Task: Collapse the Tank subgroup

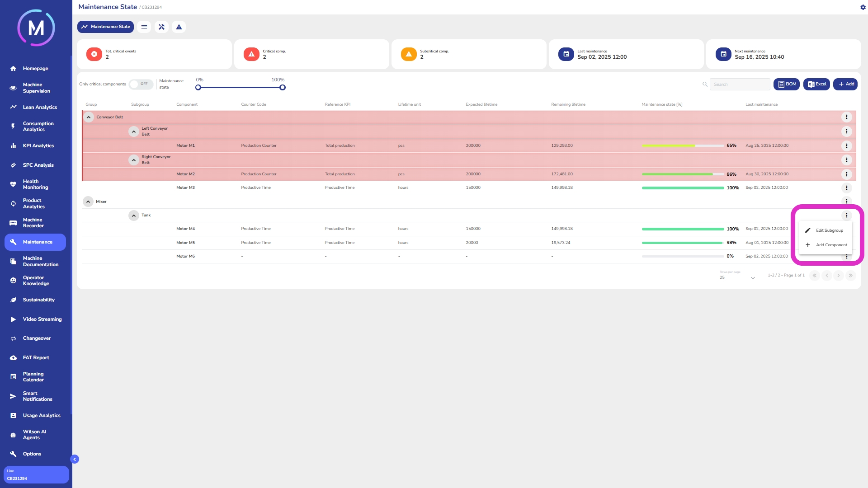Action: 134,216
